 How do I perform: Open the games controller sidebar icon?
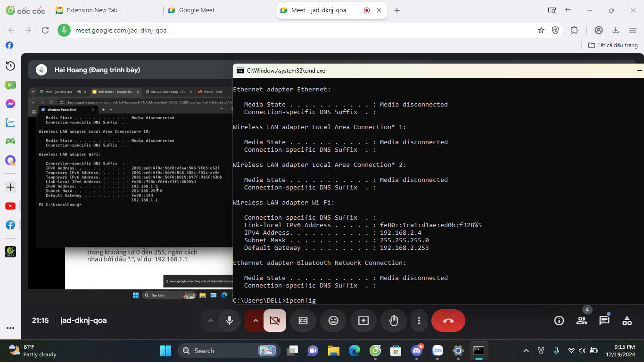[10, 141]
